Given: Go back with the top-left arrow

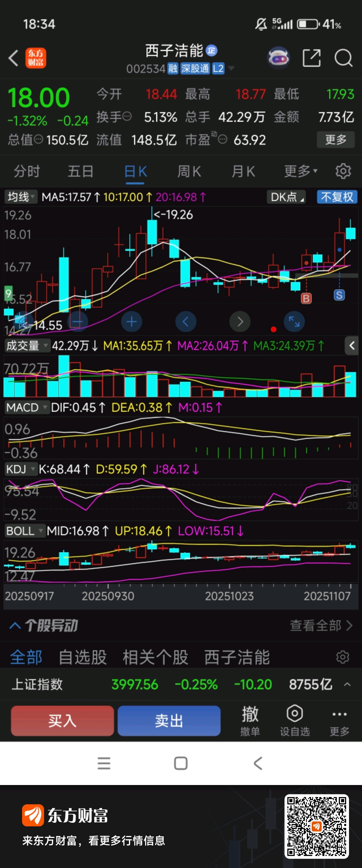Looking at the screenshot, I should click(13, 58).
